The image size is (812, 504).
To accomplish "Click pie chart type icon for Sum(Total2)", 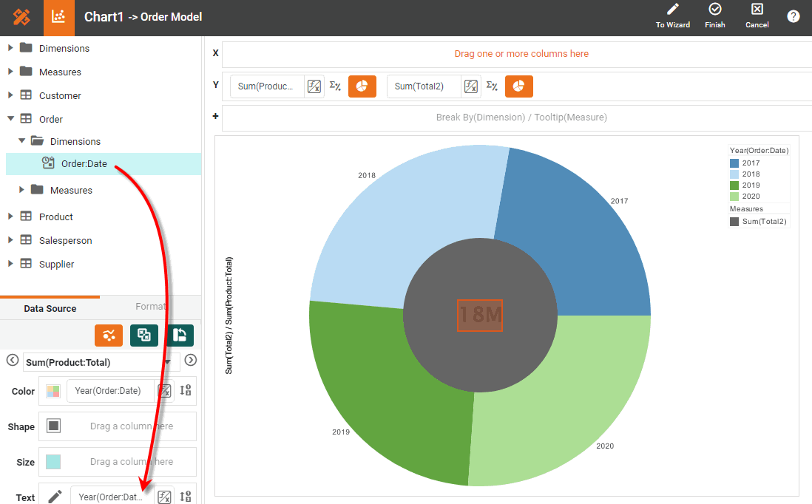I will coord(518,86).
